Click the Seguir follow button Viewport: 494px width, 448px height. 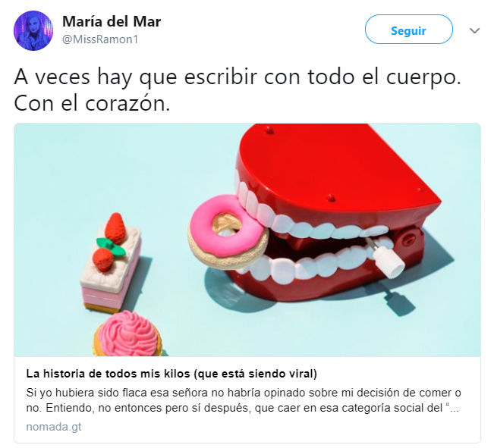click(408, 30)
